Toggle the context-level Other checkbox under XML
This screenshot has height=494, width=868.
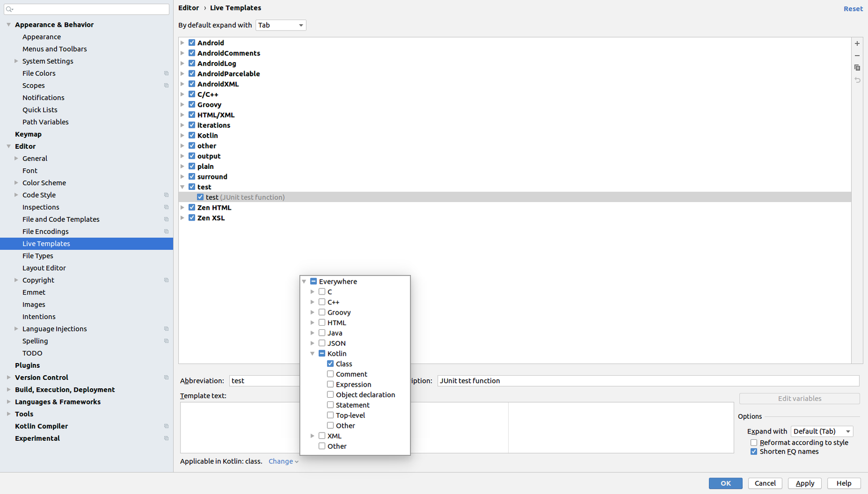[322, 446]
